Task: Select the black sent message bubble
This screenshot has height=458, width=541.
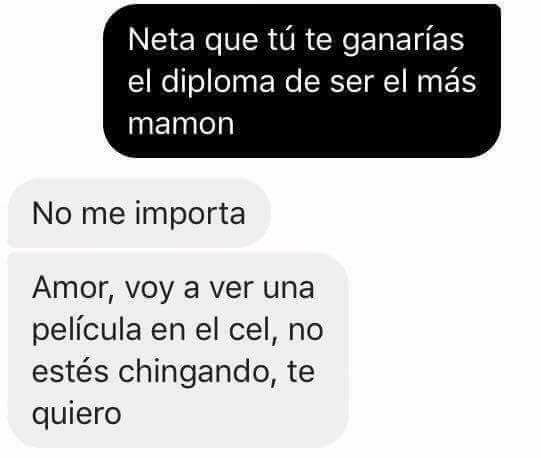Action: [x=302, y=81]
